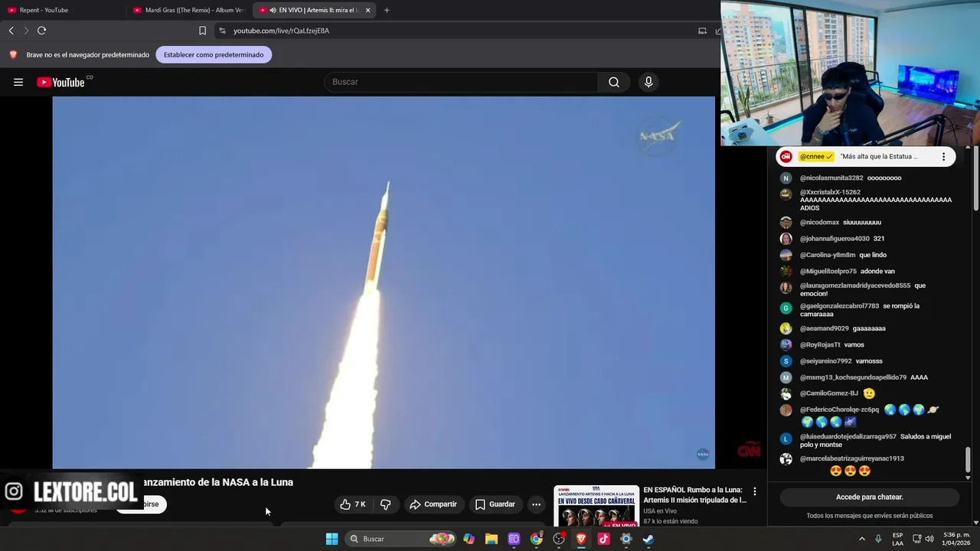This screenshot has height=551, width=980.
Task: Activate voice search microphone on YouTube
Action: 648,82
